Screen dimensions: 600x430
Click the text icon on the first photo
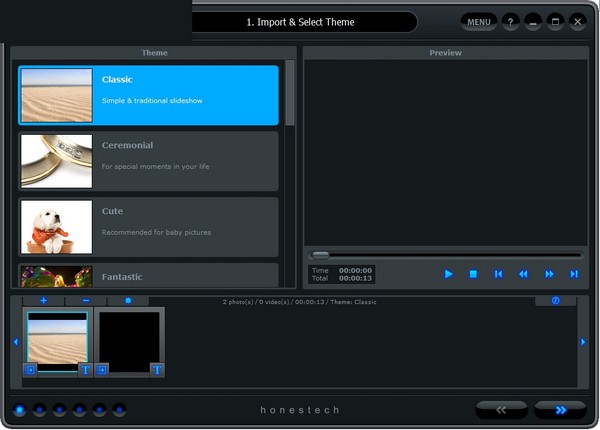click(85, 370)
